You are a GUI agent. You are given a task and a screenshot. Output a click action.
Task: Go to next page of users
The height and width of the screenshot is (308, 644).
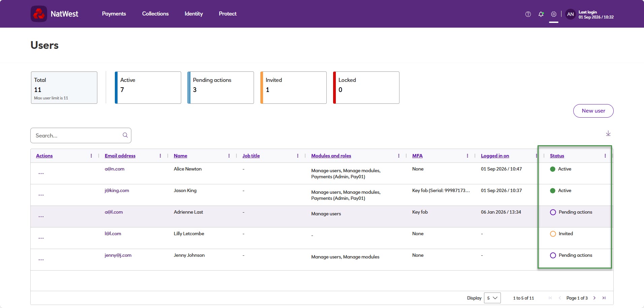click(x=594, y=298)
